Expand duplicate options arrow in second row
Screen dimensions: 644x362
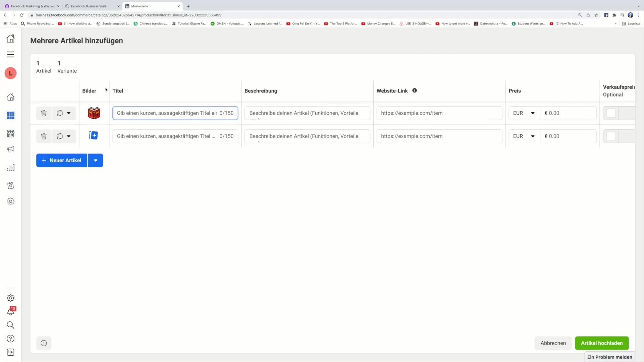coord(69,136)
